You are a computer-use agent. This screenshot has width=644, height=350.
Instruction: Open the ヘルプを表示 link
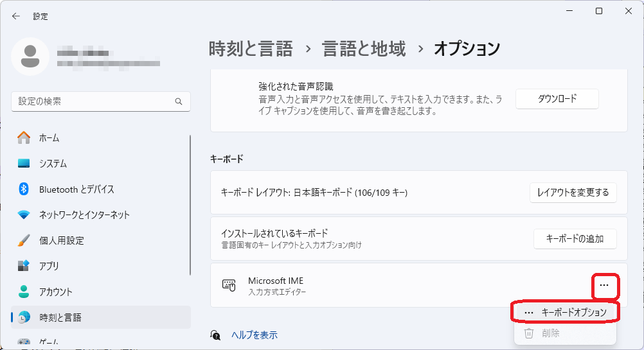[254, 335]
